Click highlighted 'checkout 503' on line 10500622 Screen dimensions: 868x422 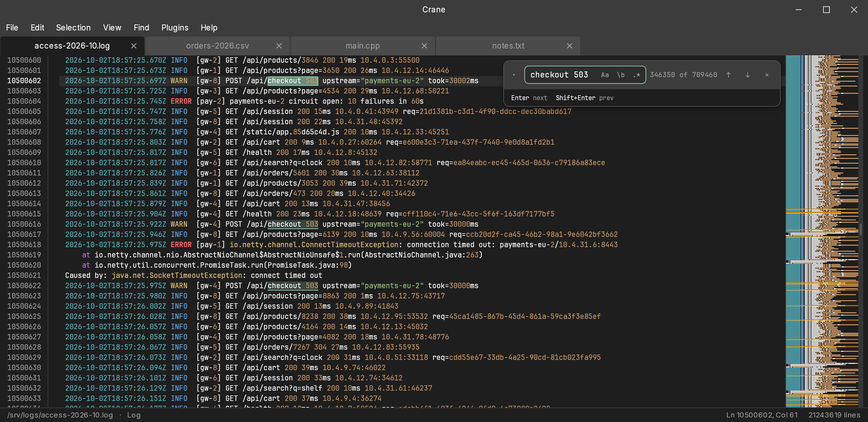(293, 286)
